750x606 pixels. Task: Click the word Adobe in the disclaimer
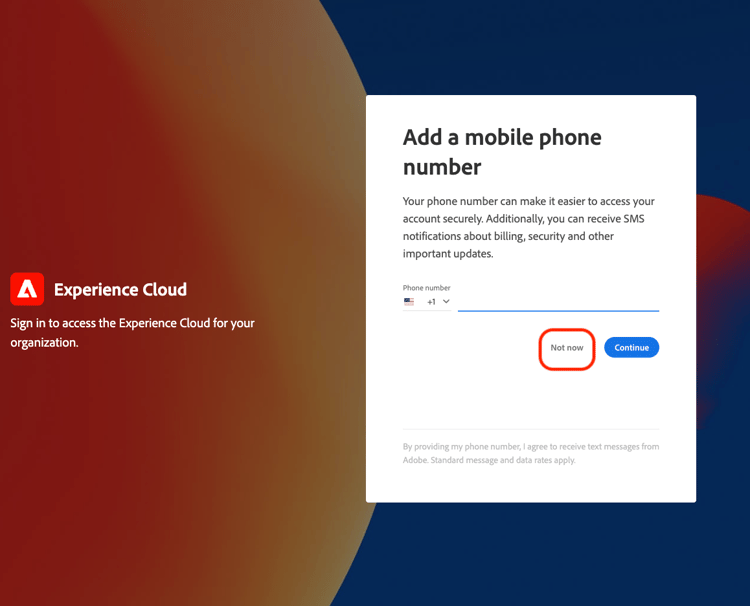[415, 460]
